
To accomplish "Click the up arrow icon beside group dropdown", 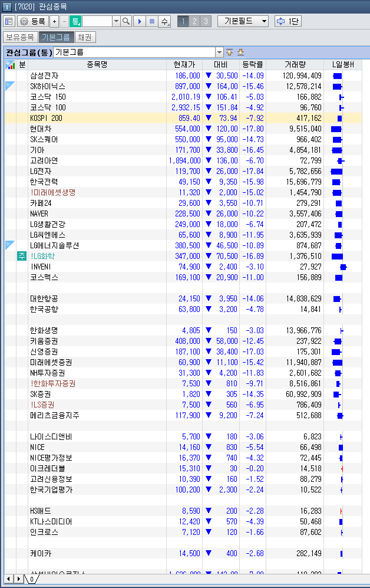I will pos(230,52).
